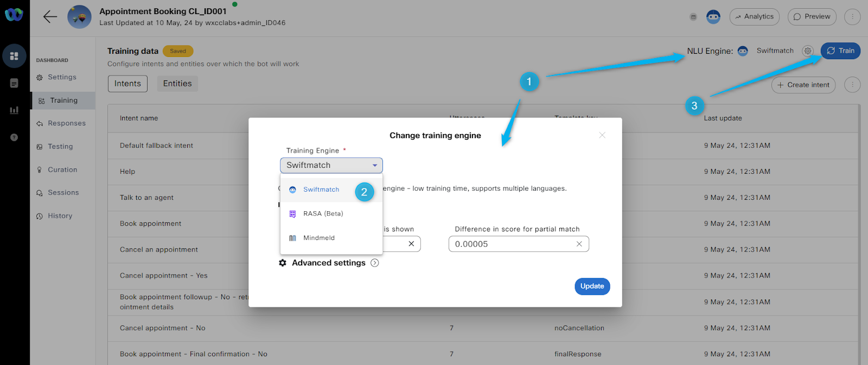Image resolution: width=868 pixels, height=365 pixels.
Task: Clear the partial match score field
Action: [x=579, y=244]
